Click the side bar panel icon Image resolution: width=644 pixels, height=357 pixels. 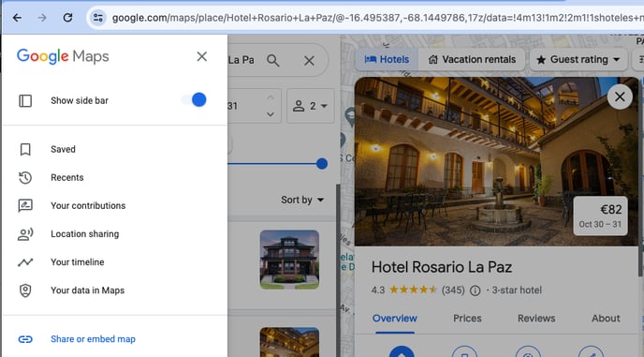click(x=25, y=100)
